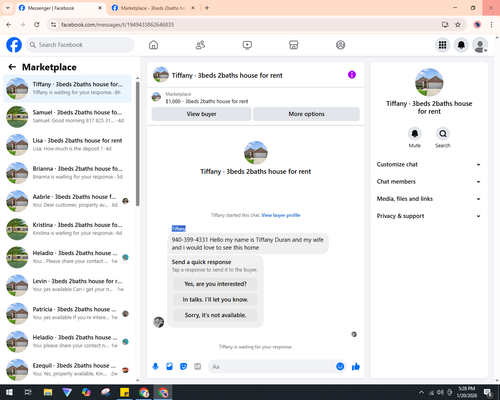Open the Marketplace storefront icon
This screenshot has width=500, height=400.
[294, 45]
